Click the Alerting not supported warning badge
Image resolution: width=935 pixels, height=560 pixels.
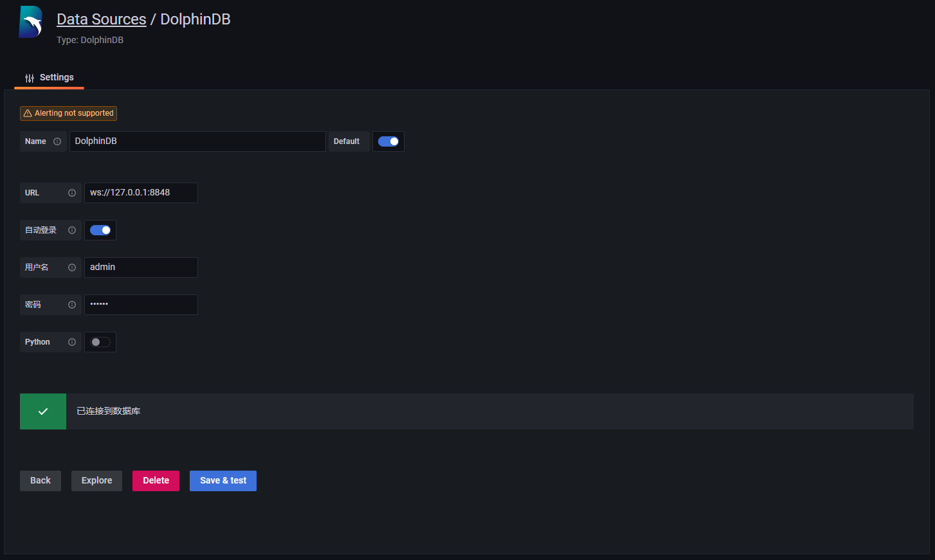[69, 113]
